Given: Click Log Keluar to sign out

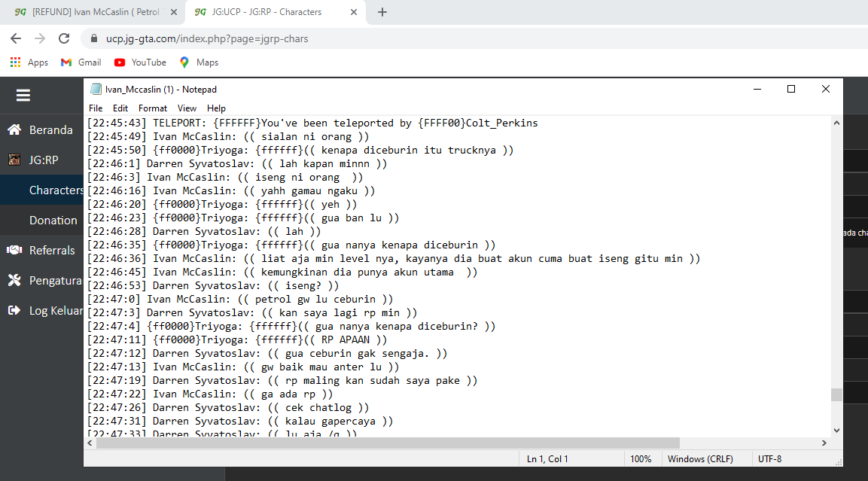Looking at the screenshot, I should [56, 311].
